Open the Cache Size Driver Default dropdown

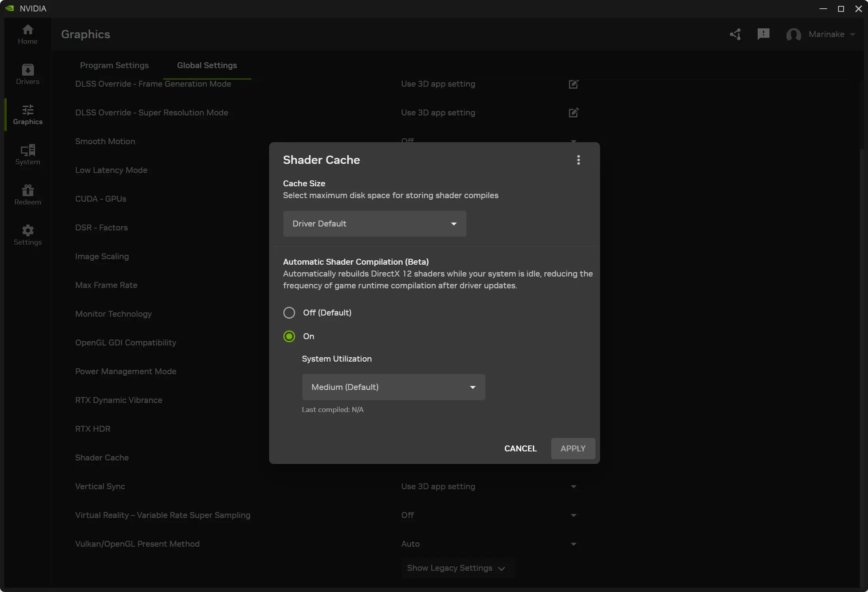pyautogui.click(x=374, y=224)
